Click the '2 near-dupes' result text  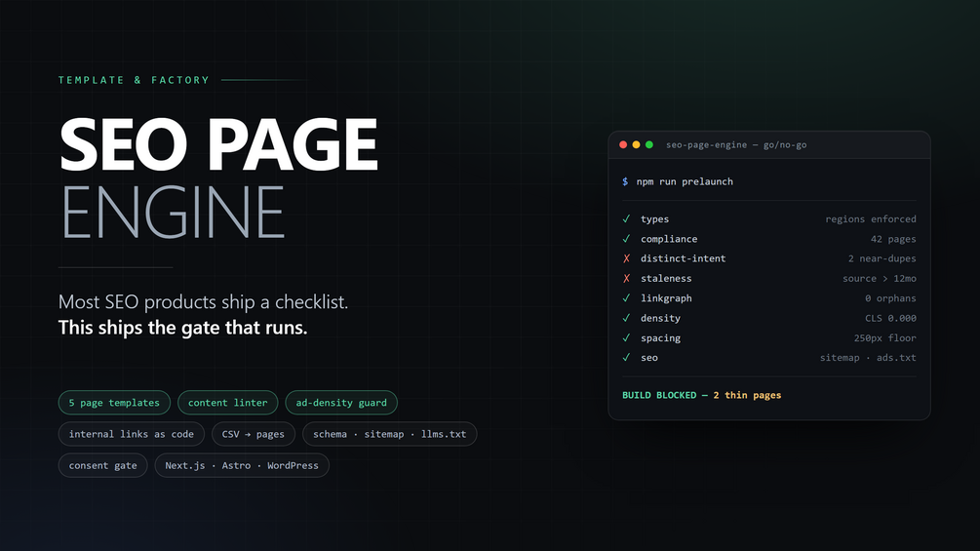[x=882, y=258]
